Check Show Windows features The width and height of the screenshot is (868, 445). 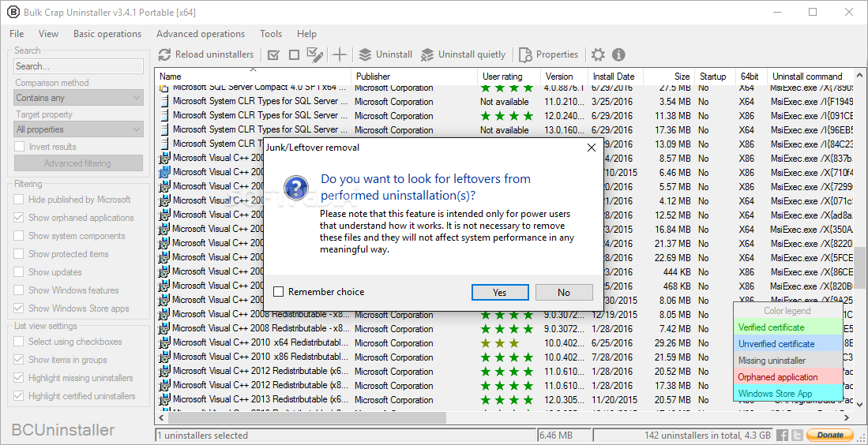point(19,290)
